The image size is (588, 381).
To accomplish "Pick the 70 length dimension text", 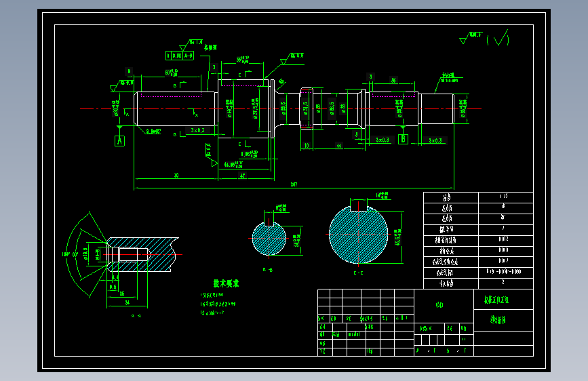I will pyautogui.click(x=176, y=175).
